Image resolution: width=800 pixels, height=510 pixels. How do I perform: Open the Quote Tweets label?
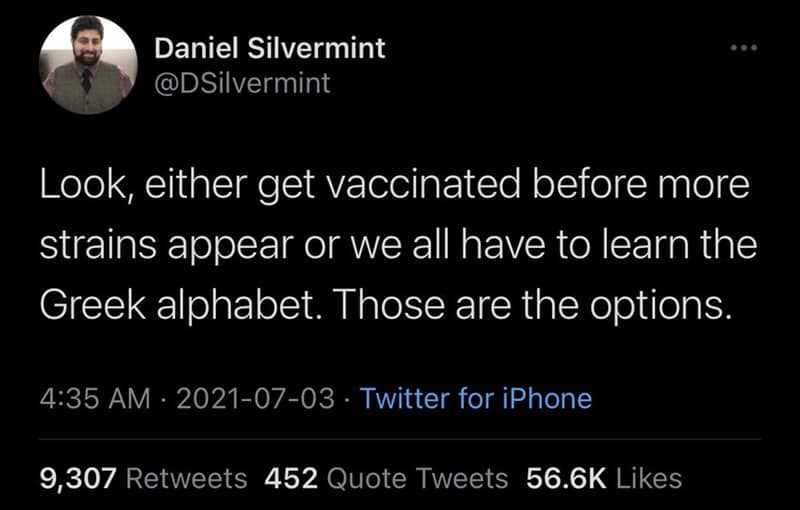click(416, 478)
